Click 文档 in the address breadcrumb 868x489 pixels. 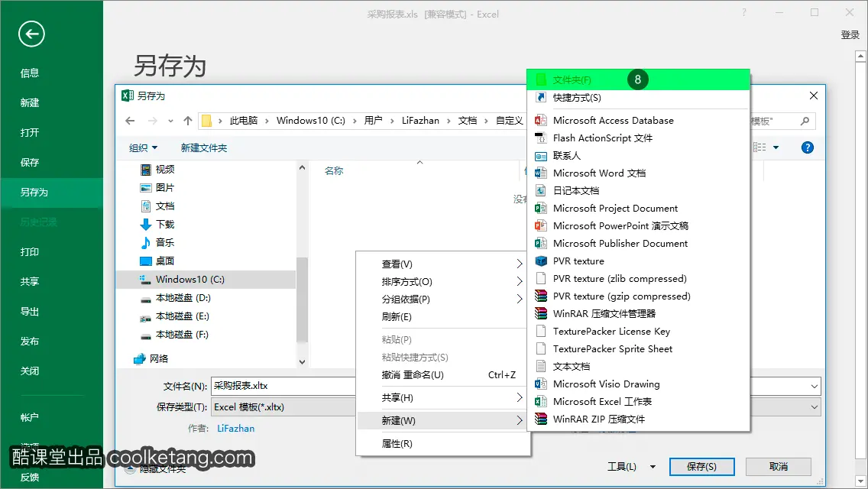coord(467,121)
